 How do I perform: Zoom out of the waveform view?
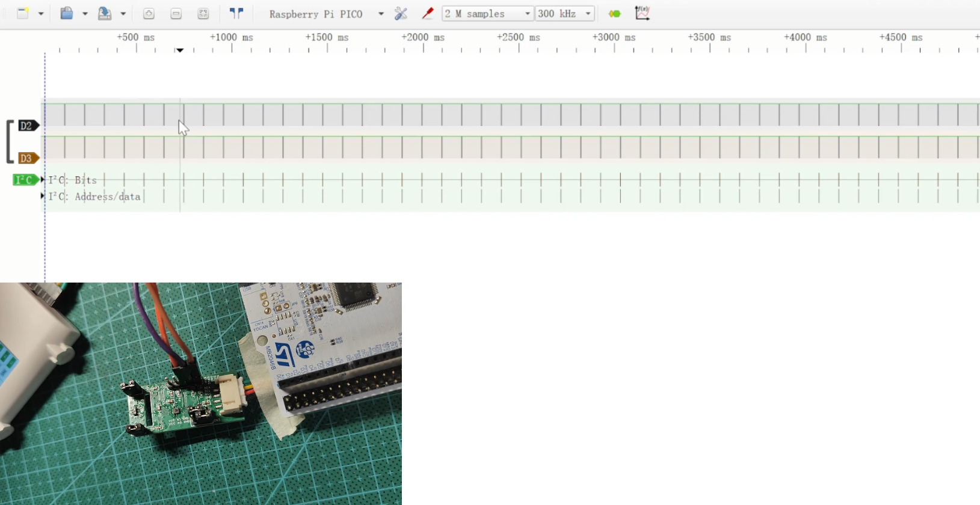point(176,14)
